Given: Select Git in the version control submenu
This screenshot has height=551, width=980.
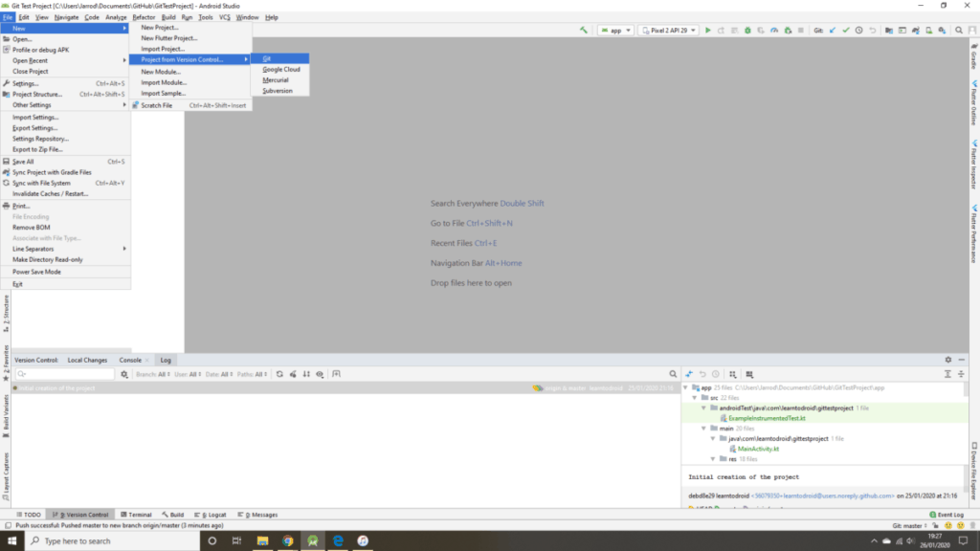Looking at the screenshot, I should point(267,58).
